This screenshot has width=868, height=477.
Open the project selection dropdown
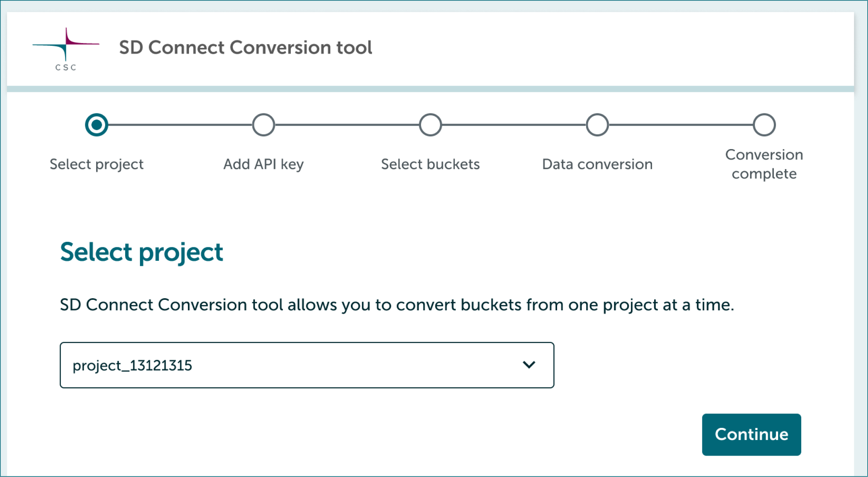pyautogui.click(x=307, y=365)
